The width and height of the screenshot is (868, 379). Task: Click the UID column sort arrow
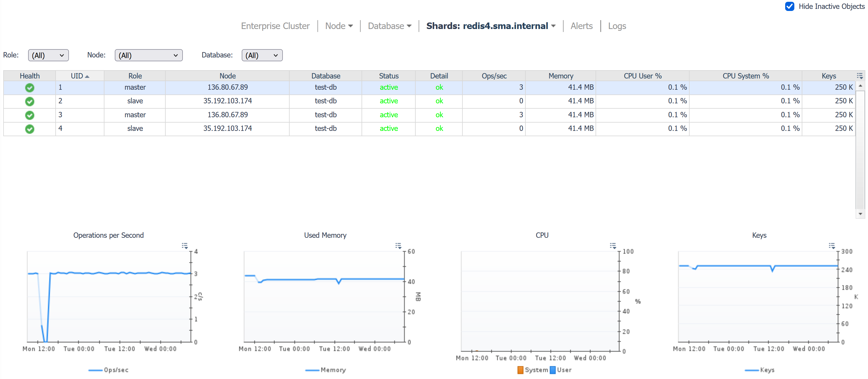tap(87, 77)
